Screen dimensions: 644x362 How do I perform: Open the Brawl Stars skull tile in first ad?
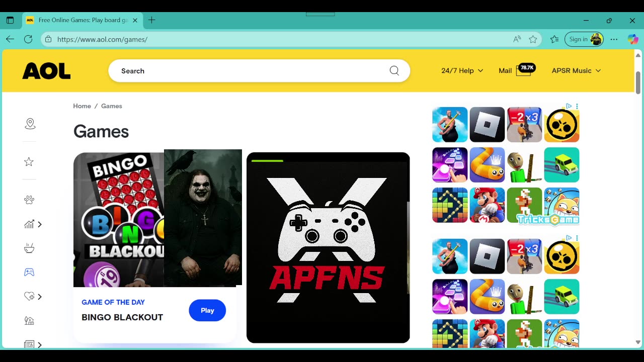[x=561, y=125]
